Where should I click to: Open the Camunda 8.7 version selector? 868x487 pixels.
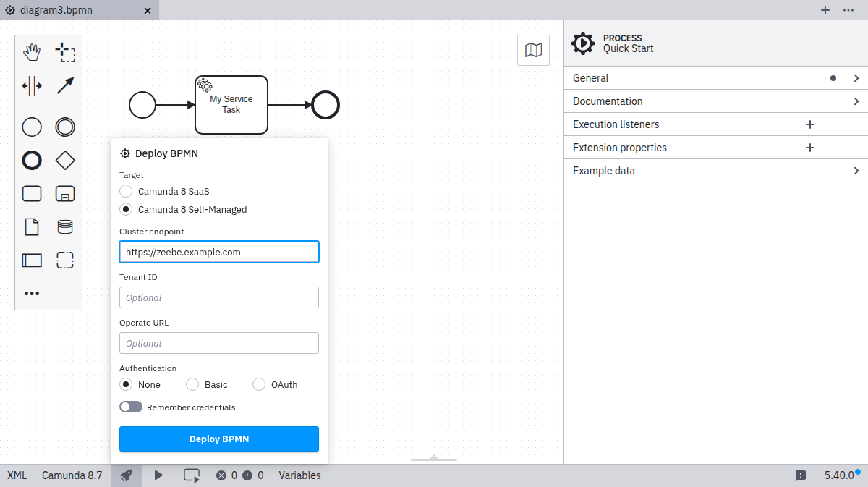[72, 475]
